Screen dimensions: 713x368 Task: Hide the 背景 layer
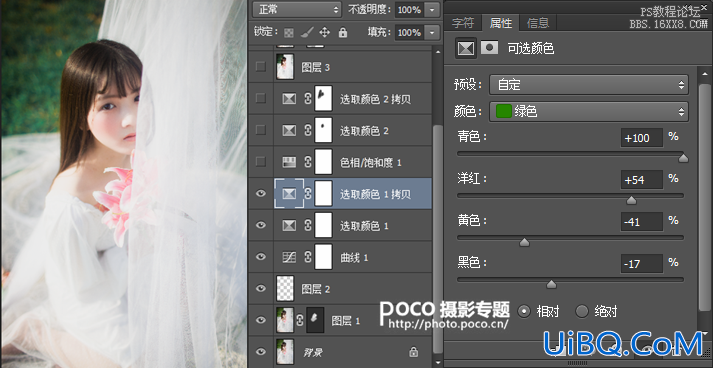coord(261,352)
